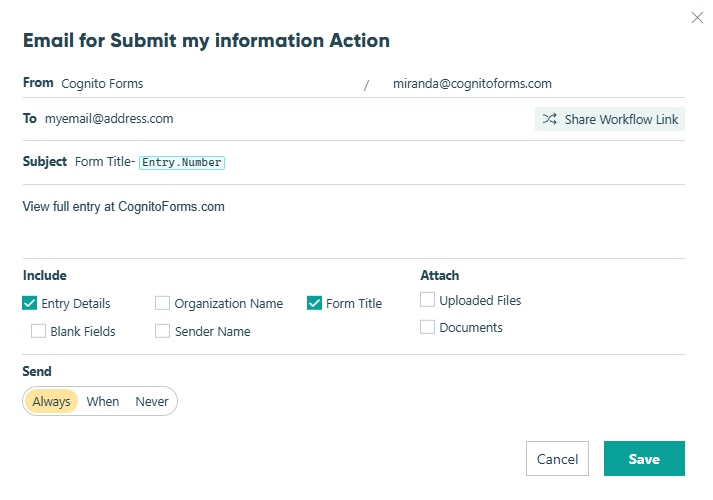Click the Cancel button

pos(557,459)
